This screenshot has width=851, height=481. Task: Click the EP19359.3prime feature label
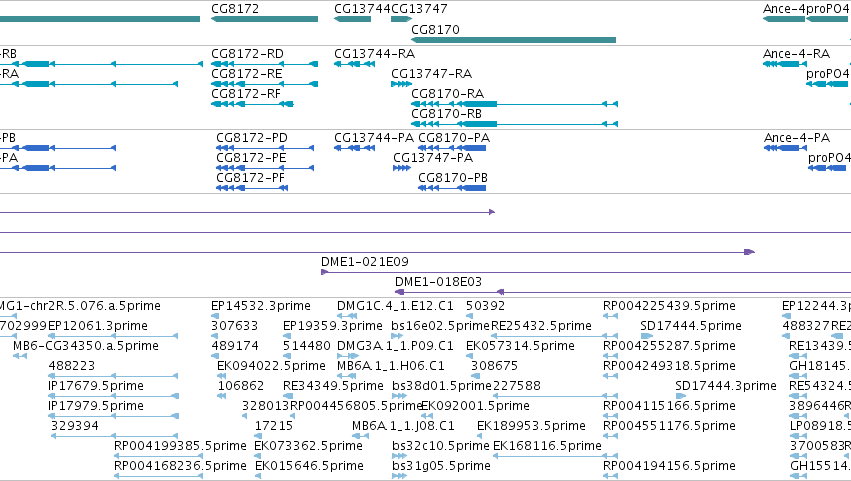coord(333,326)
